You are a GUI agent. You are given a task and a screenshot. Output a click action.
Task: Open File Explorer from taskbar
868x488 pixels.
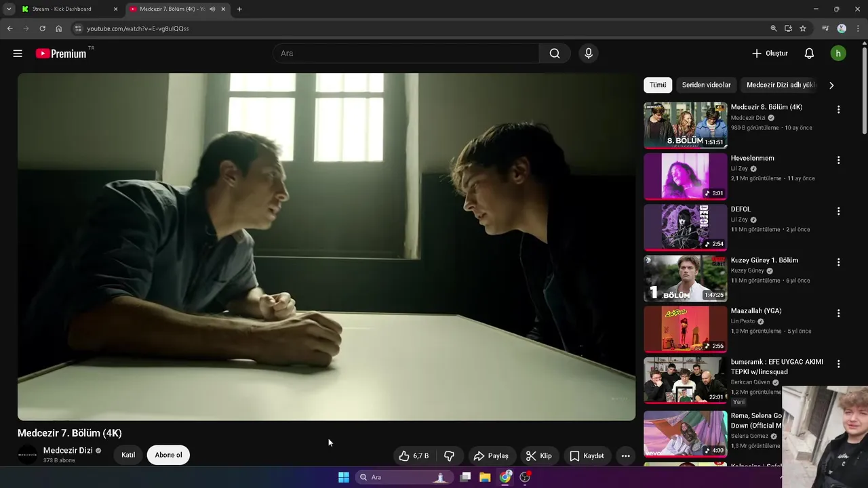point(485,477)
